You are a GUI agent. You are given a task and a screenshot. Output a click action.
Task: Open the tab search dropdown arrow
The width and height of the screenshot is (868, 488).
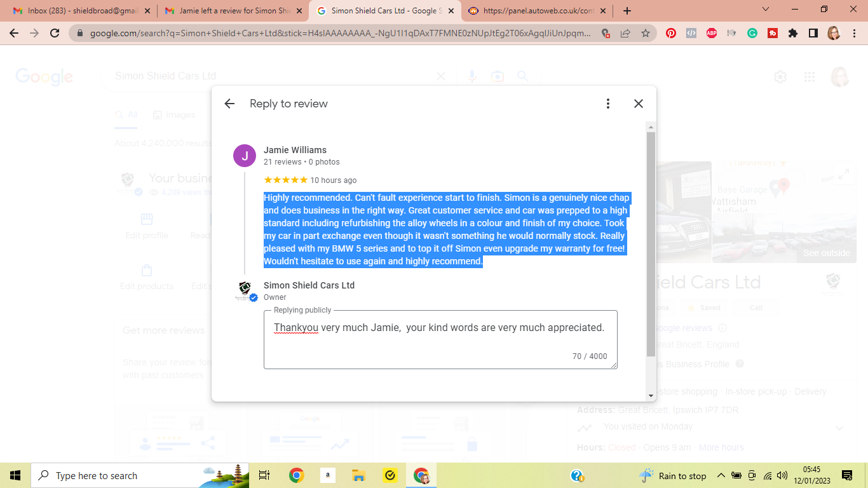[766, 10]
